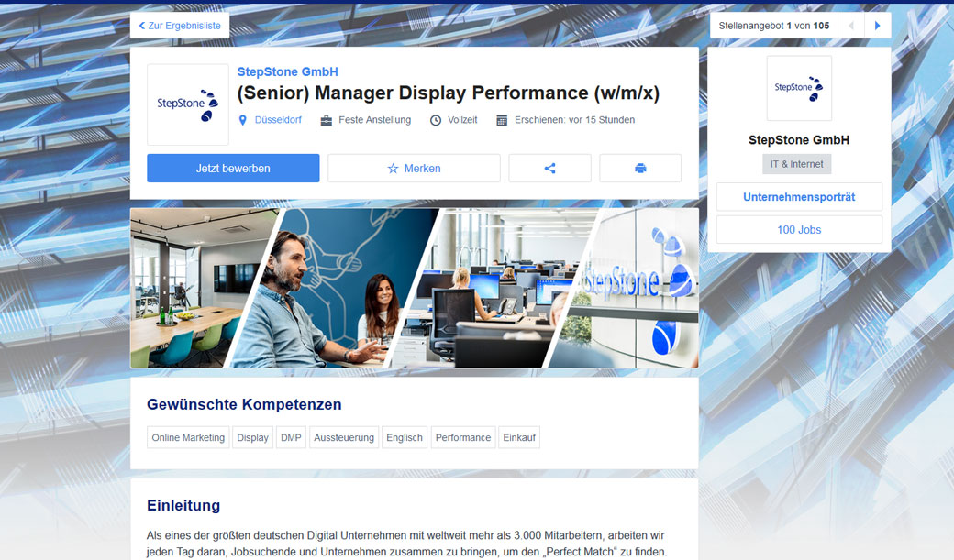Viewport: 954px width, 560px height.
Task: Click the StepStone logo in the company sidebar
Action: tap(799, 88)
